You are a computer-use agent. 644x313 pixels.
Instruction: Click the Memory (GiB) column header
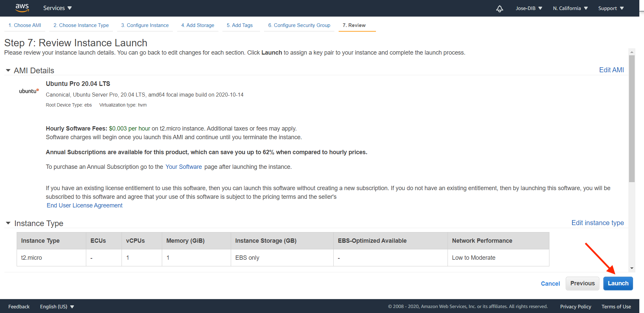click(196, 241)
